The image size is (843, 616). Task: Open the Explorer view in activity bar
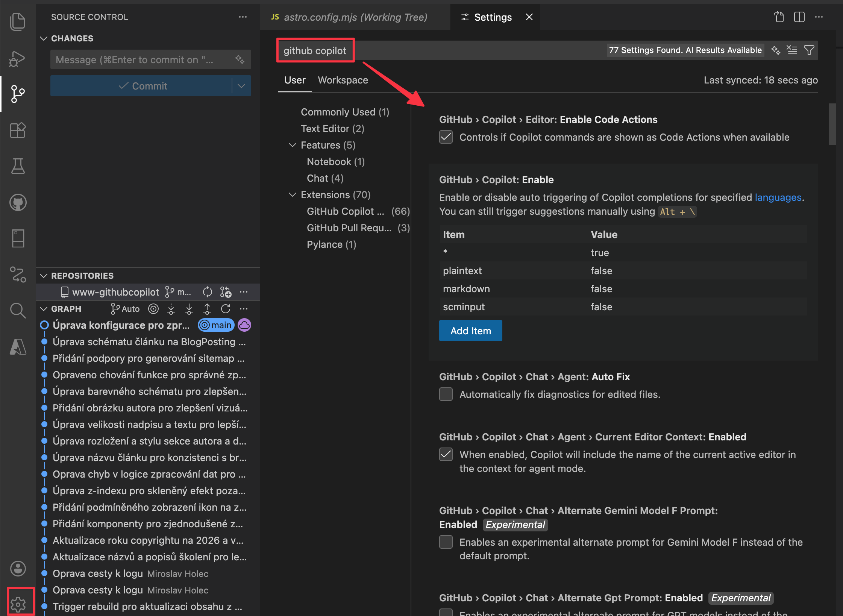point(17,21)
